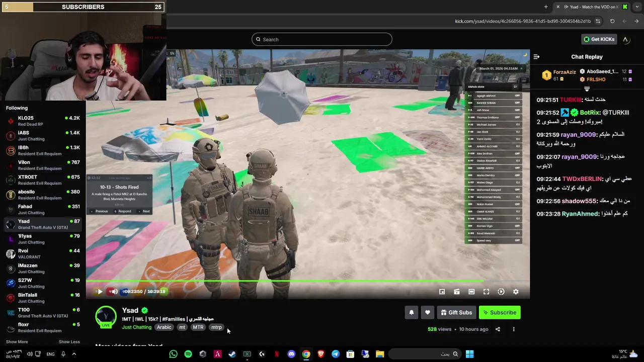The image size is (644, 362).
Task: Show hidden system tray icons
Action: tap(74, 354)
